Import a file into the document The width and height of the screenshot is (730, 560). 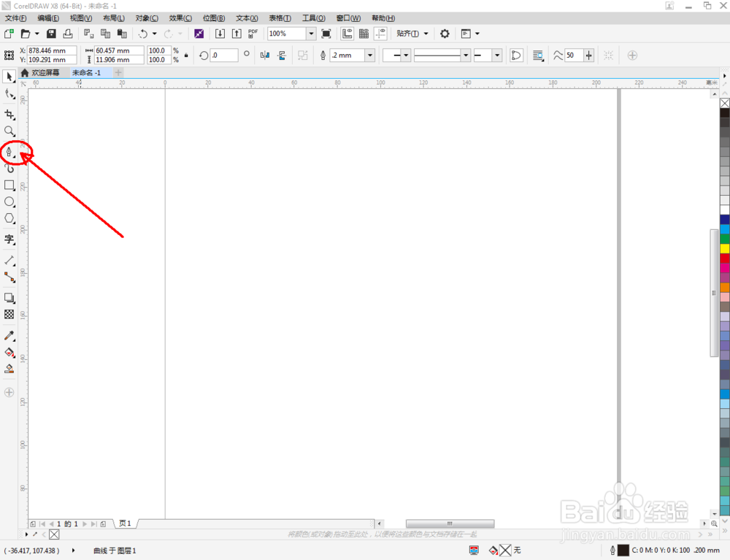pyautogui.click(x=220, y=34)
